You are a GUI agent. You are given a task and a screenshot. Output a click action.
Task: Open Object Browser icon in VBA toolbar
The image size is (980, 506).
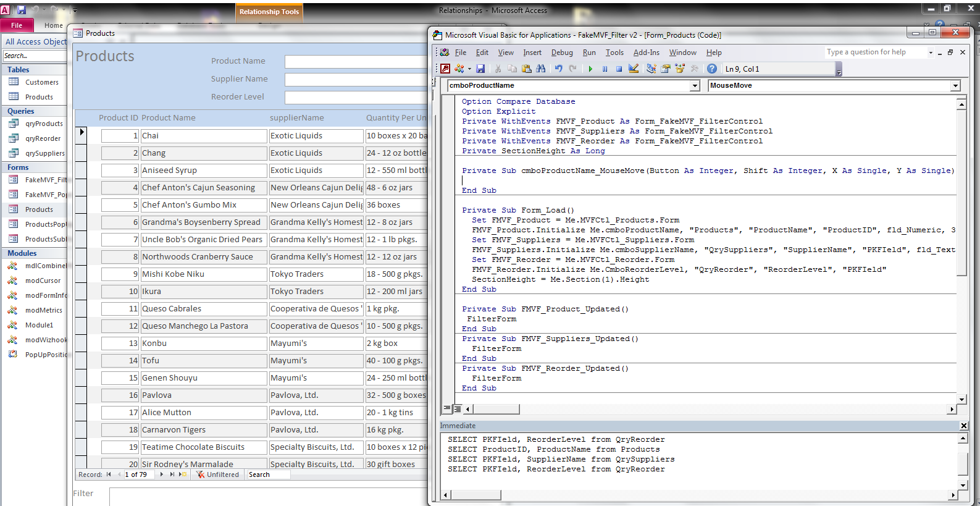tap(680, 69)
